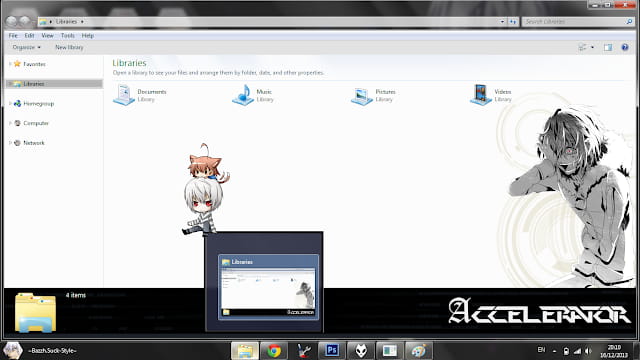Open the window-layout app on taskbar
Screen dimensions: 640x360
[390, 351]
